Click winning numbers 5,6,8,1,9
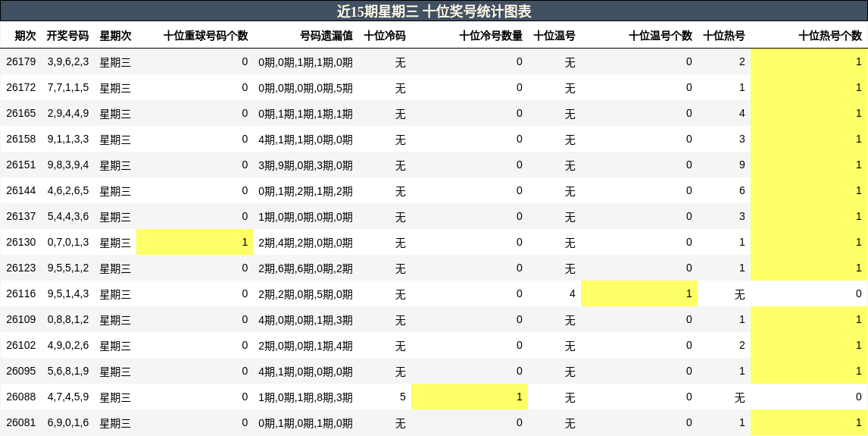868x436 pixels. pos(68,371)
